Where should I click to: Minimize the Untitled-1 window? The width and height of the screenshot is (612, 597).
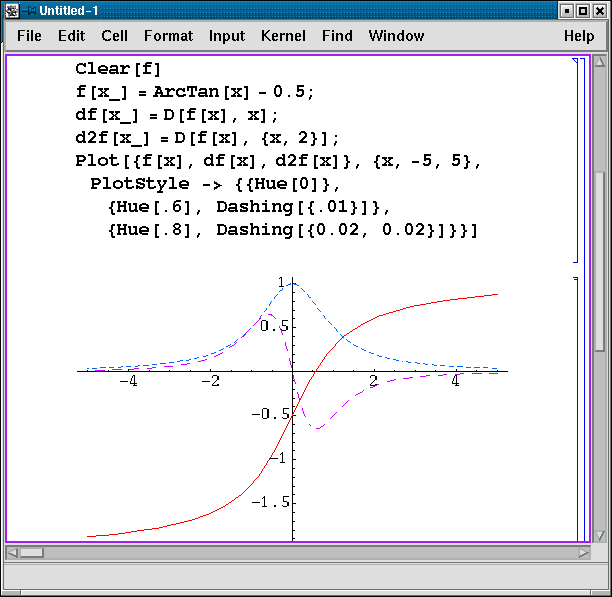[x=566, y=11]
